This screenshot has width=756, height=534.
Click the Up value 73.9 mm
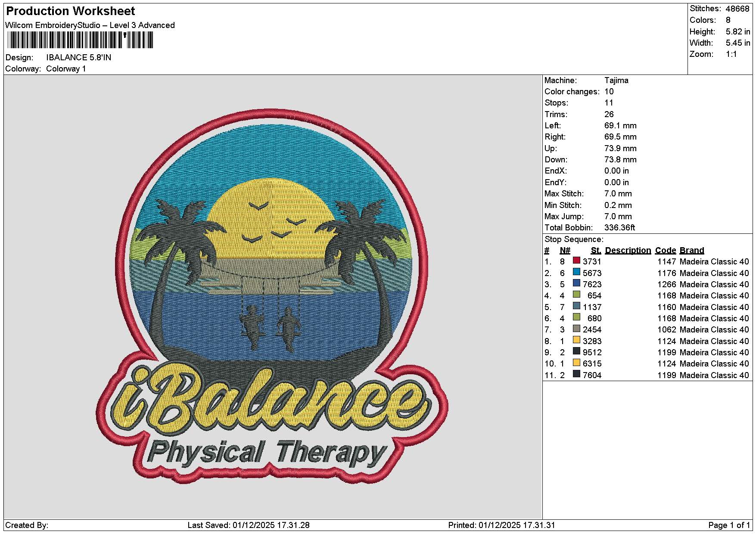pos(620,149)
